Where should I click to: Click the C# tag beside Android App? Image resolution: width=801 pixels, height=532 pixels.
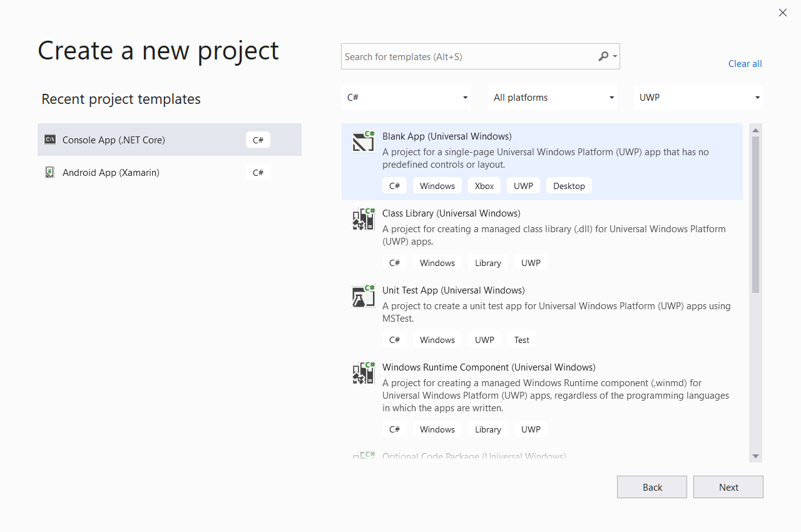point(258,172)
